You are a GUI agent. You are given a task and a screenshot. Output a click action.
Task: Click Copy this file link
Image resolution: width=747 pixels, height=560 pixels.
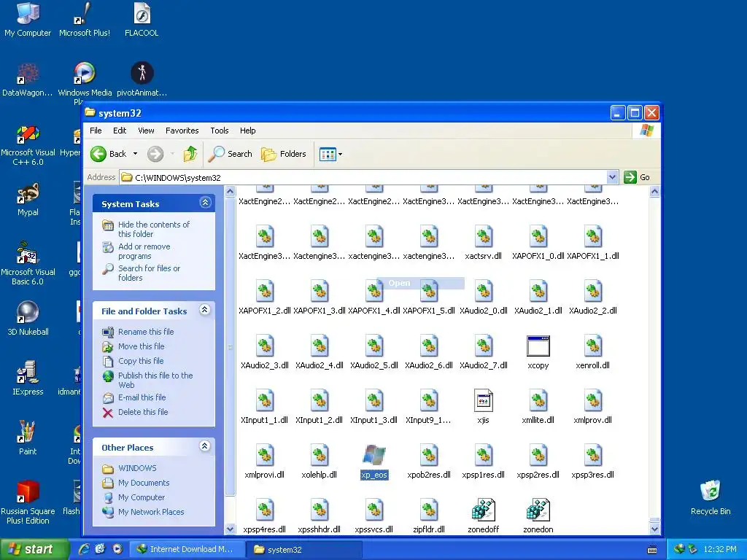tap(141, 361)
